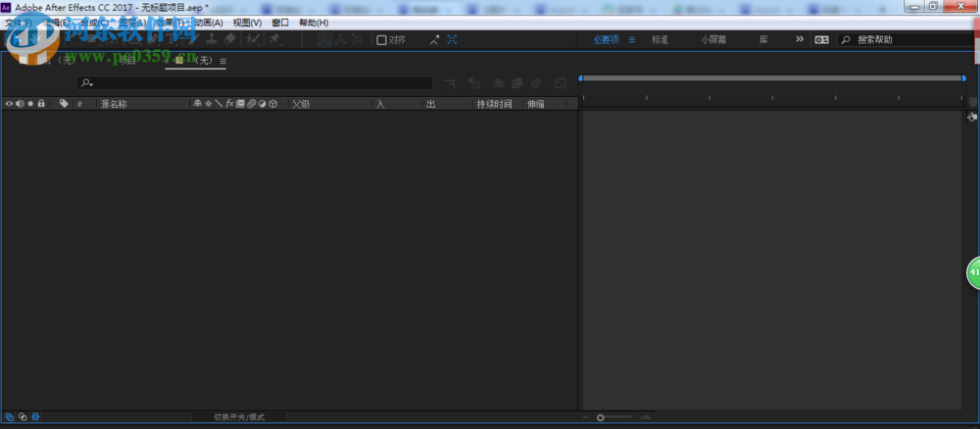Click the 切换开关/模式 button
Screen dimensions: 980x429
[x=239, y=417]
